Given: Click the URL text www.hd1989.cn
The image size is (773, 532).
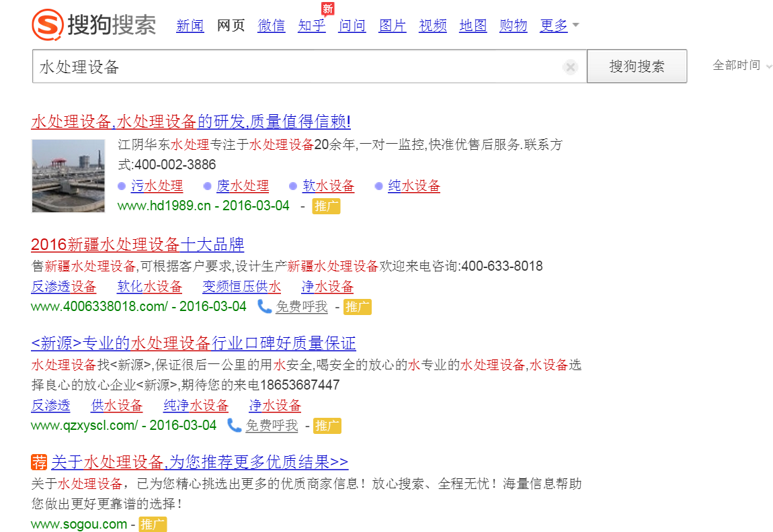Looking at the screenshot, I should 164,206.
